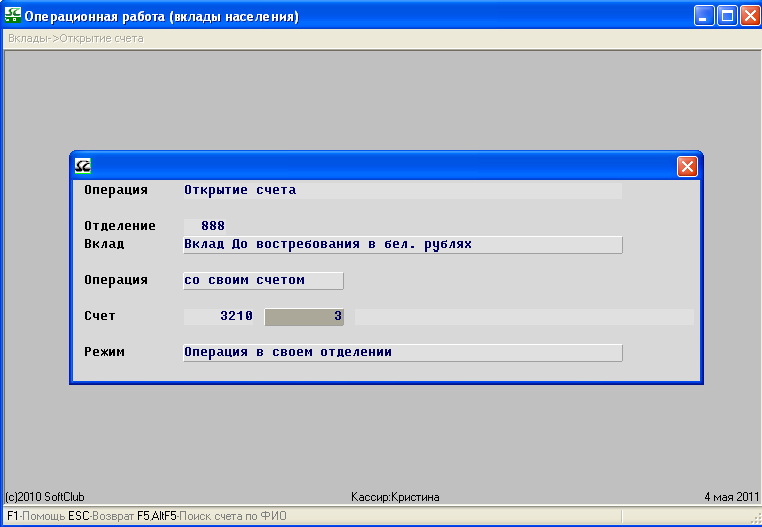Viewport: 762px width, 527px height.
Task: Click the Отделение label
Action: 120,226
